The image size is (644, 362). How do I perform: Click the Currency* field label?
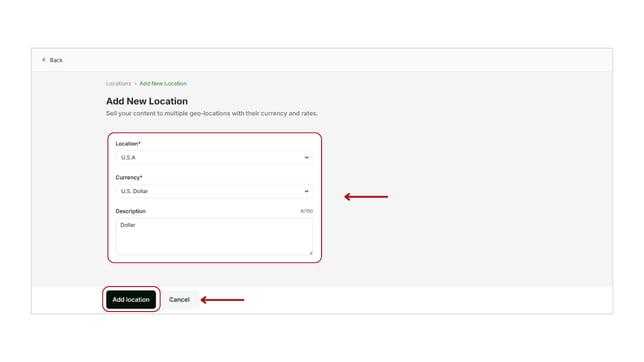click(129, 178)
